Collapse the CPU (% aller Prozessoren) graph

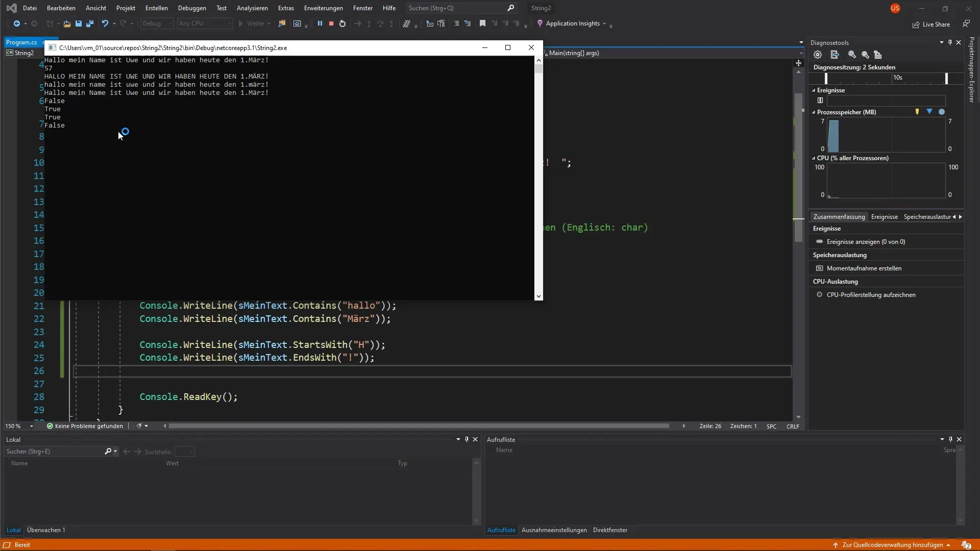coord(814,158)
